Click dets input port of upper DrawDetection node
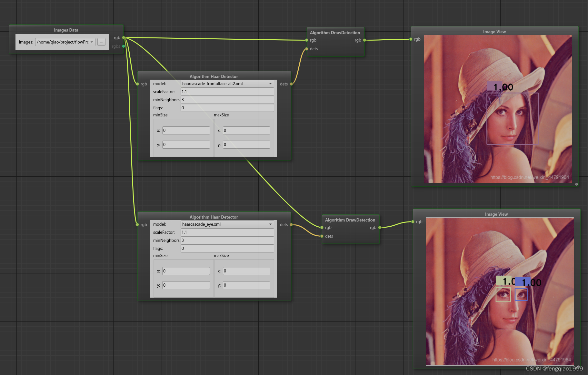 click(307, 49)
